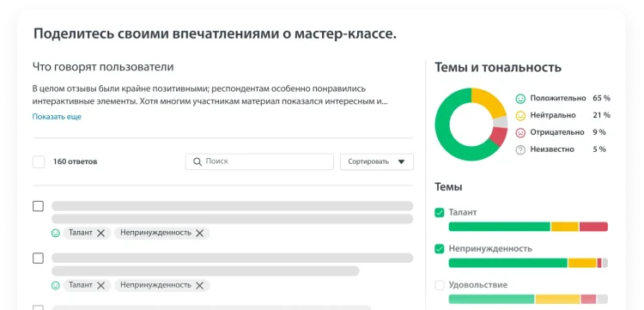The image size is (644, 310).
Task: Click the green smiley on the first response
Action: coord(56,234)
